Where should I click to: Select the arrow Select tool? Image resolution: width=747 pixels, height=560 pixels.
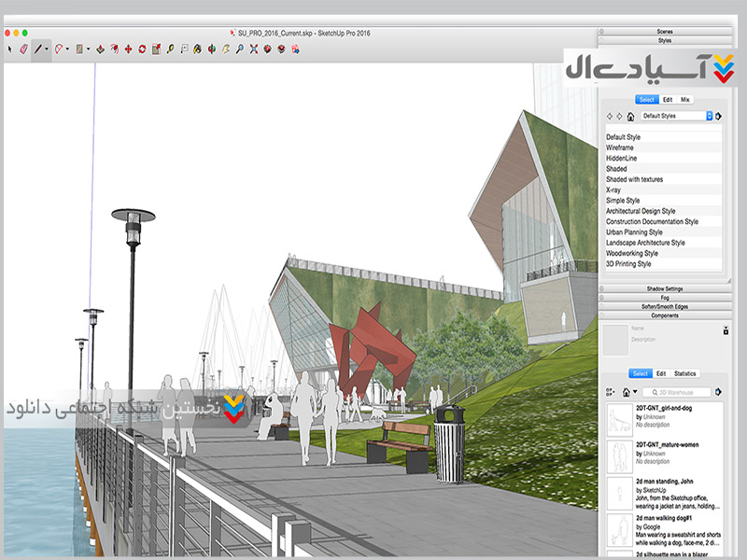(x=9, y=48)
